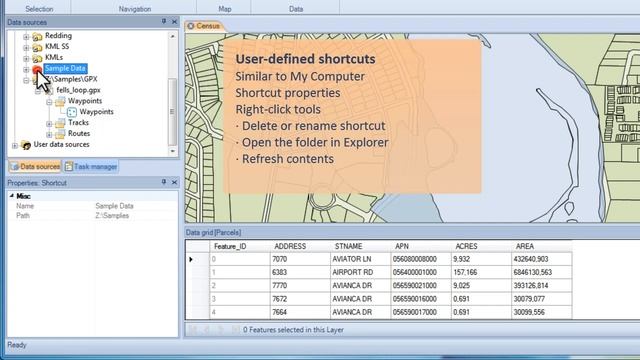Click the APN column header

pos(421,247)
